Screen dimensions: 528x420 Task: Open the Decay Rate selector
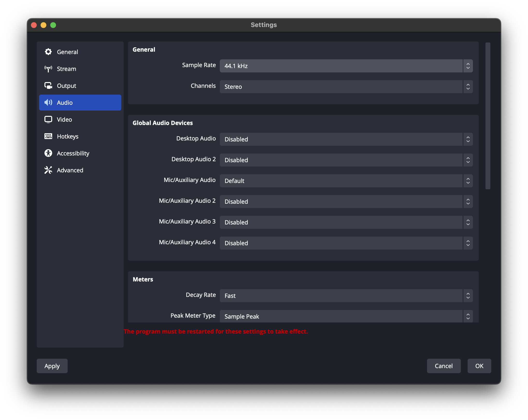click(x=346, y=295)
